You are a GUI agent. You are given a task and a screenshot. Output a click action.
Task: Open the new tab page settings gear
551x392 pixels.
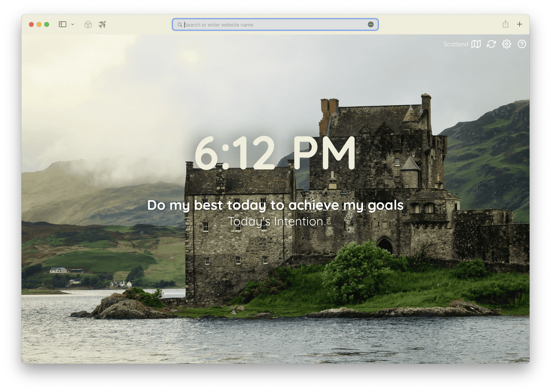[506, 44]
